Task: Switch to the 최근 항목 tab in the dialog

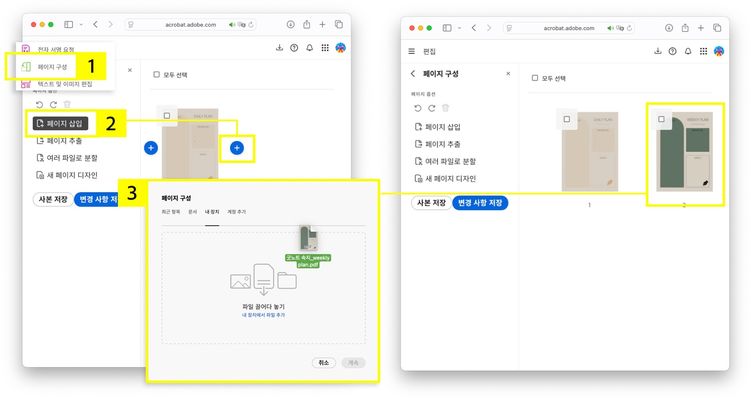Action: point(171,212)
